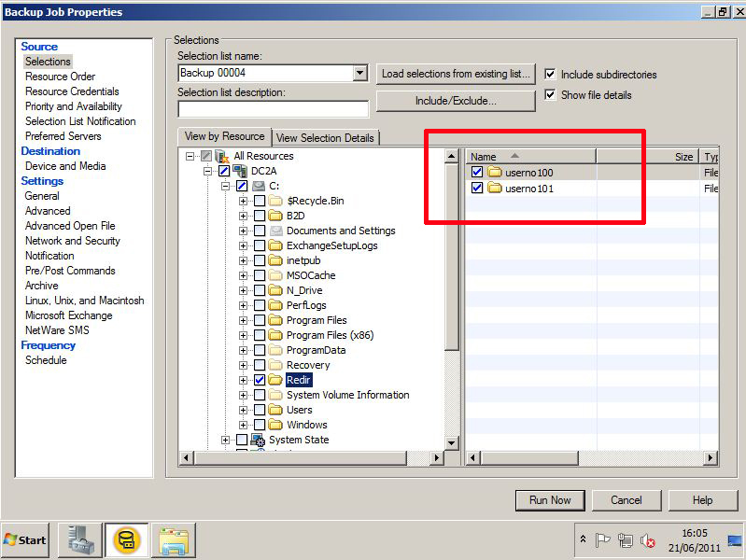The image size is (746, 560).
Task: Click the Program Files (x86) folder icon
Action: (x=275, y=335)
